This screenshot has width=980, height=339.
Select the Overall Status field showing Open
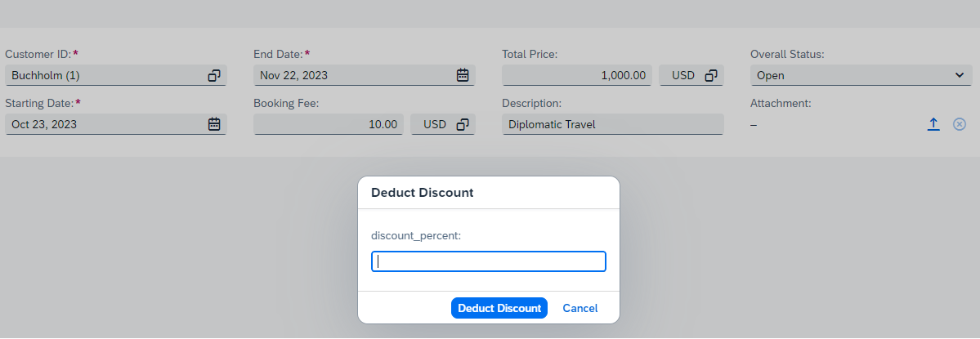coord(861,75)
